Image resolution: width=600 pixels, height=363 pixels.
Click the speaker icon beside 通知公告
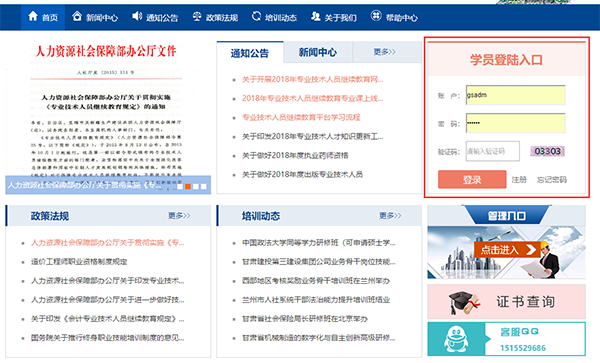coord(137,16)
